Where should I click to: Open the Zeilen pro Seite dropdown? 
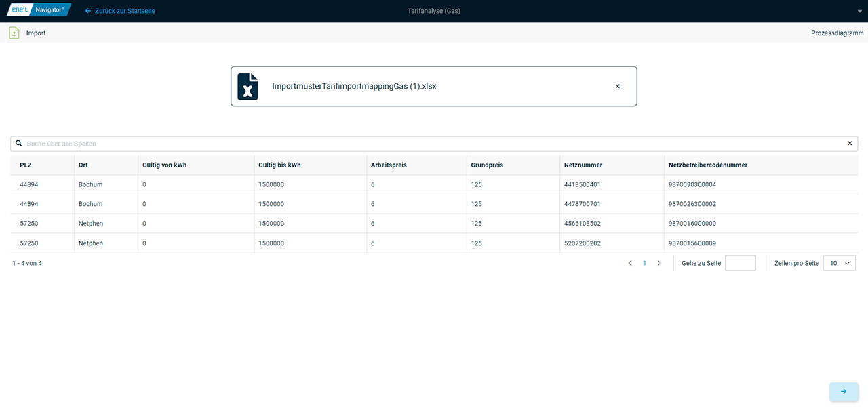[x=839, y=263]
